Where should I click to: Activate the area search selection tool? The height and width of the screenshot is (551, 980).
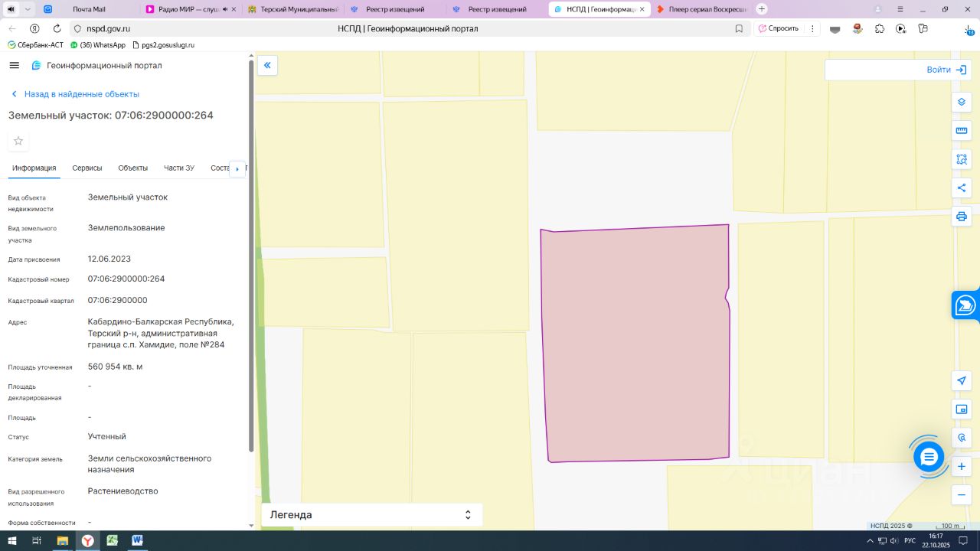pos(962,159)
